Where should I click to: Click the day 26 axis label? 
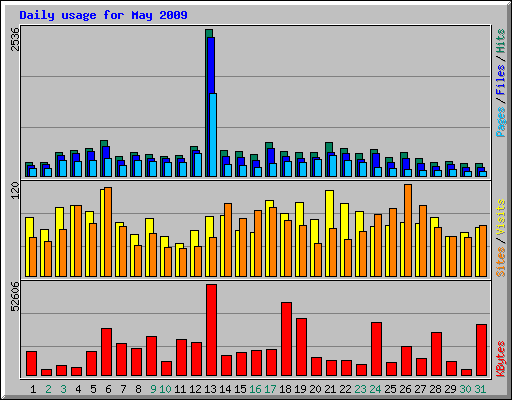click(x=405, y=389)
